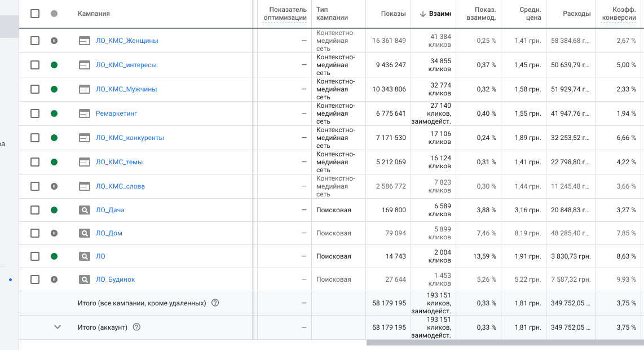Select the checkbox for Ремаркетинг campaign
Viewport: 644px width, 350px height.
(35, 113)
